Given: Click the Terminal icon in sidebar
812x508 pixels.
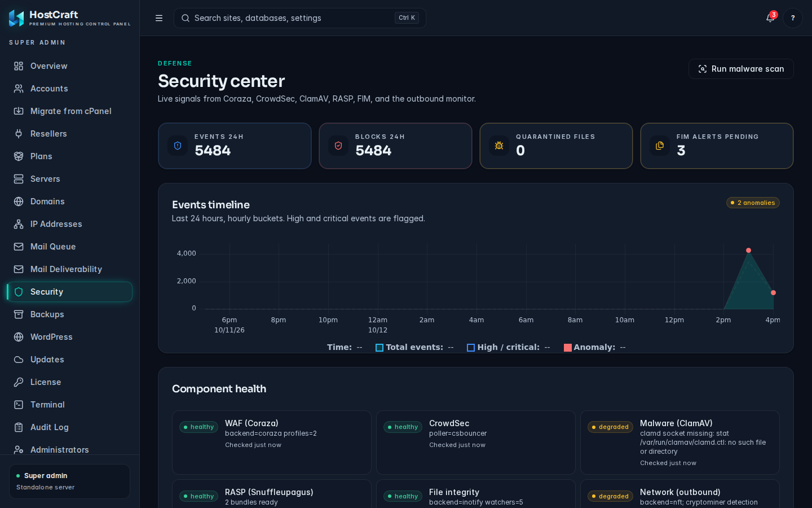Looking at the screenshot, I should [x=19, y=405].
